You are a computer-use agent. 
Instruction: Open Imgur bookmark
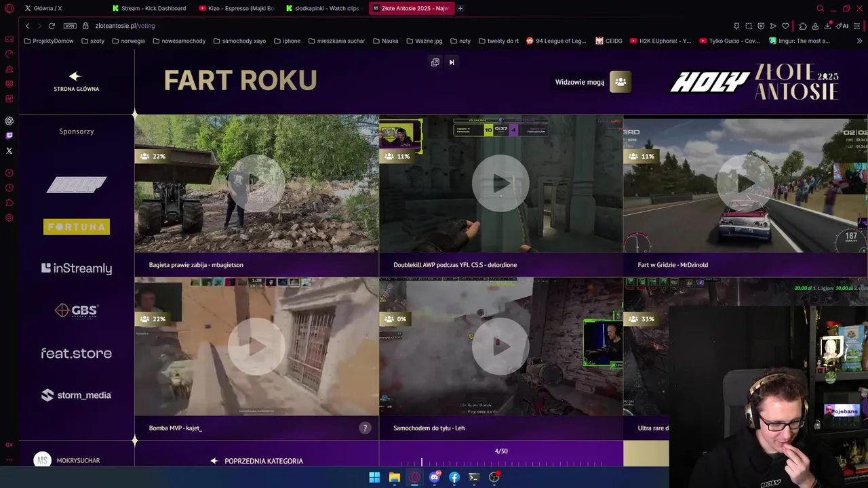pyautogui.click(x=800, y=41)
